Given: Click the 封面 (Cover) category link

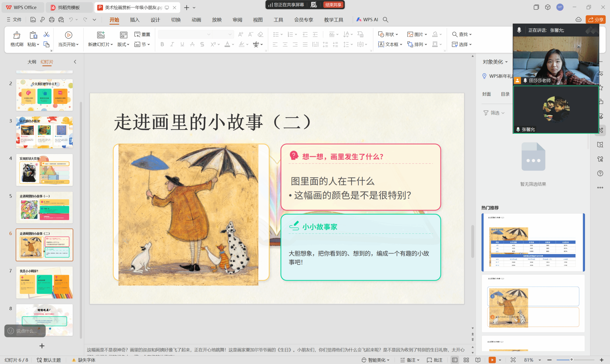Looking at the screenshot, I should point(486,94).
